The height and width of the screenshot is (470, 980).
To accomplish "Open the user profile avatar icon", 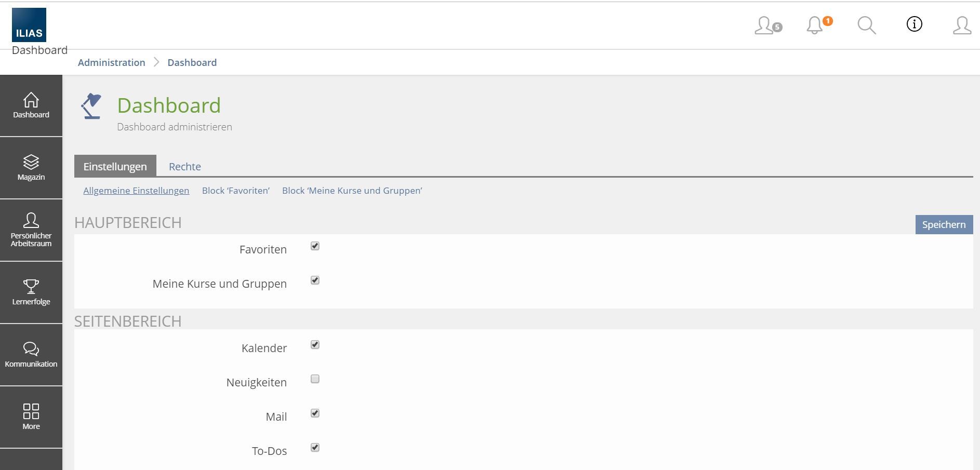I will point(962,25).
